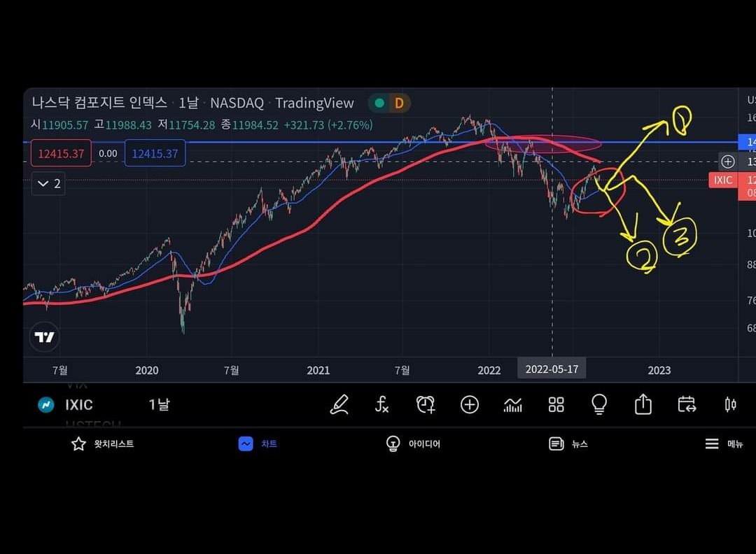Open the date range calendar icon
The width and height of the screenshot is (756, 554).
pos(687,405)
